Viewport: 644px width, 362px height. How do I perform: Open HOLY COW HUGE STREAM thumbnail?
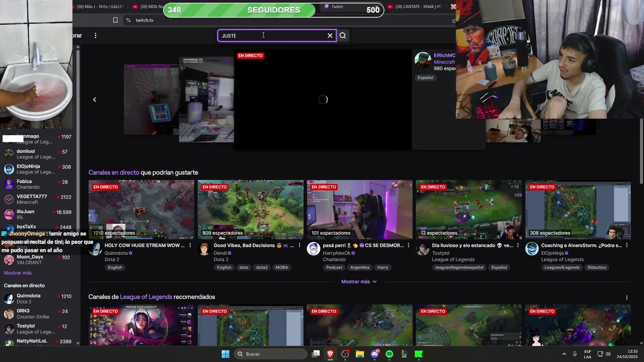tap(141, 209)
